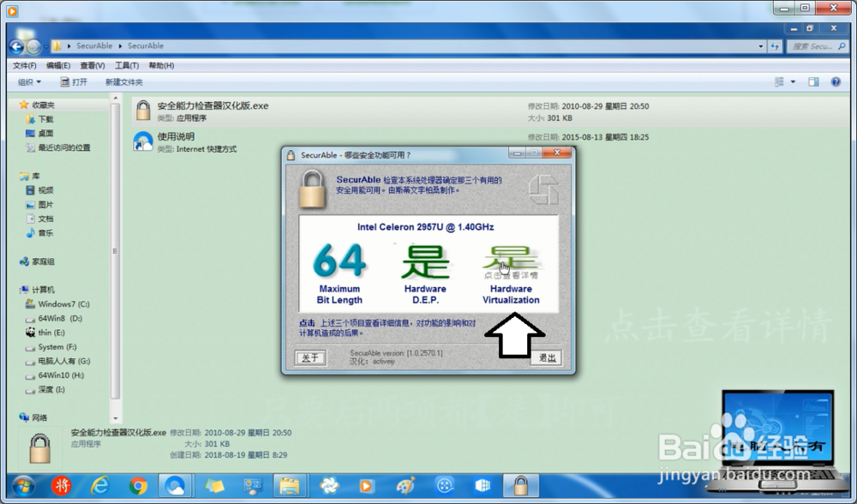This screenshot has height=504, width=857.
Task: Click the small padlock icon in SecurAble title bar
Action: [x=291, y=154]
